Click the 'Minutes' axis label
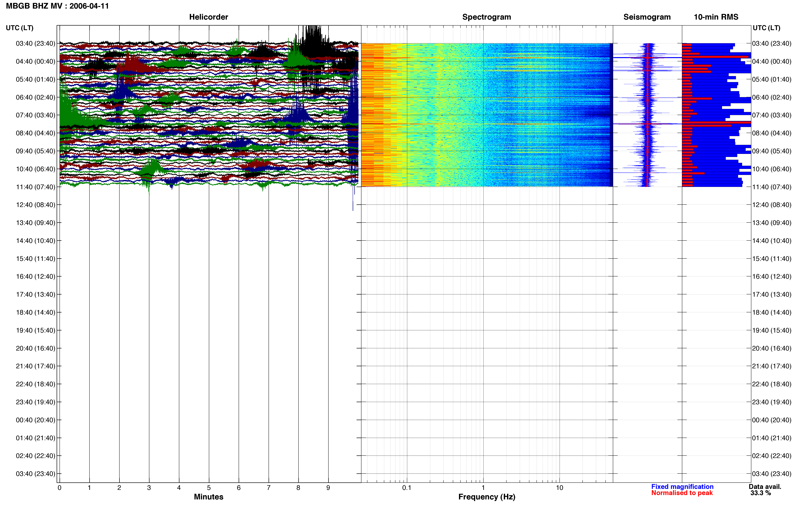 [x=209, y=497]
